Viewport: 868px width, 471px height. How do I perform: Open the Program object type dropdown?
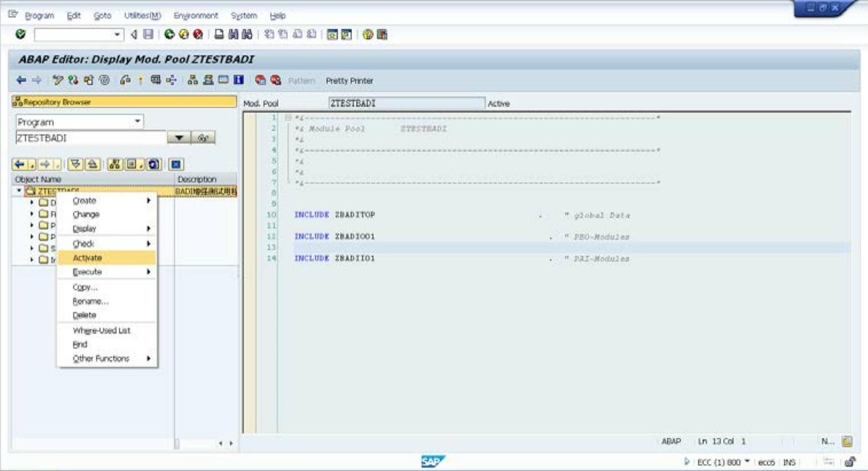[138, 122]
